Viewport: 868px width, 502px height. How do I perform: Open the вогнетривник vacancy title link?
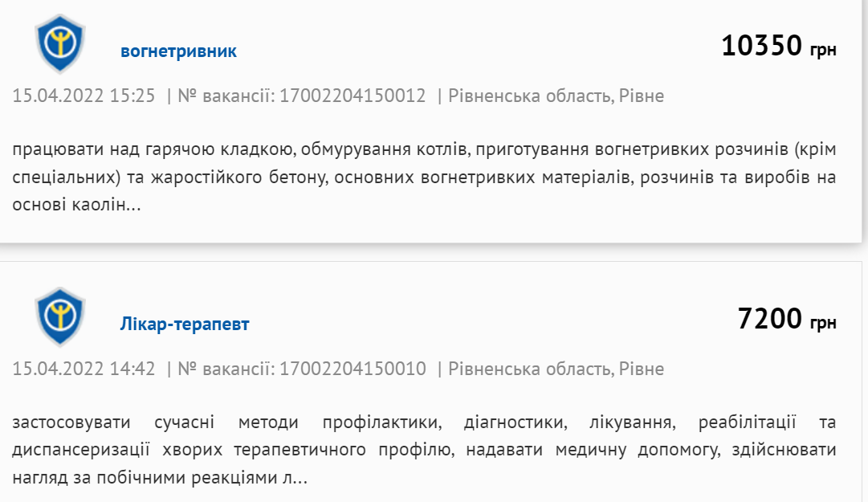point(179,51)
